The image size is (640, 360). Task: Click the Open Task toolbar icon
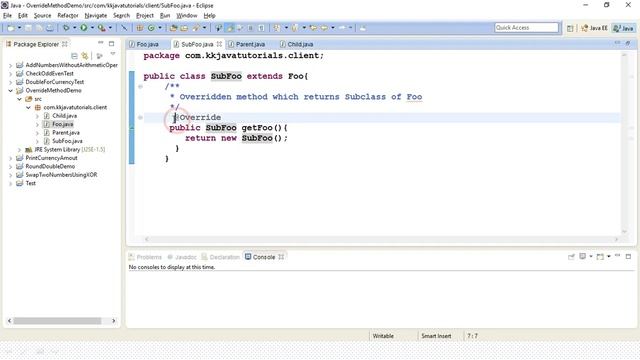click(184, 28)
